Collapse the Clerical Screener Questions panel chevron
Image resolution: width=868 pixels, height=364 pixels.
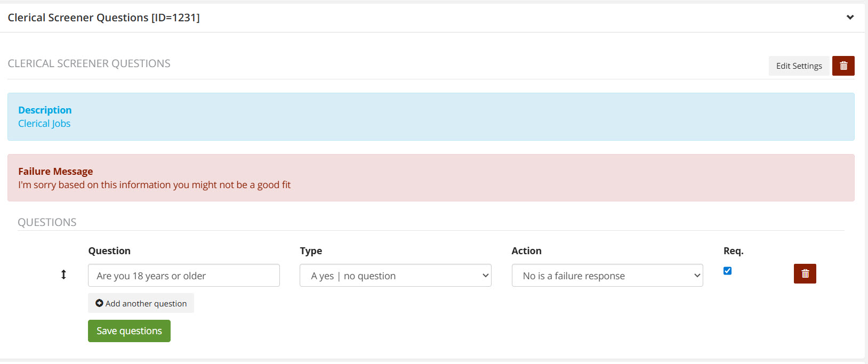point(850,18)
